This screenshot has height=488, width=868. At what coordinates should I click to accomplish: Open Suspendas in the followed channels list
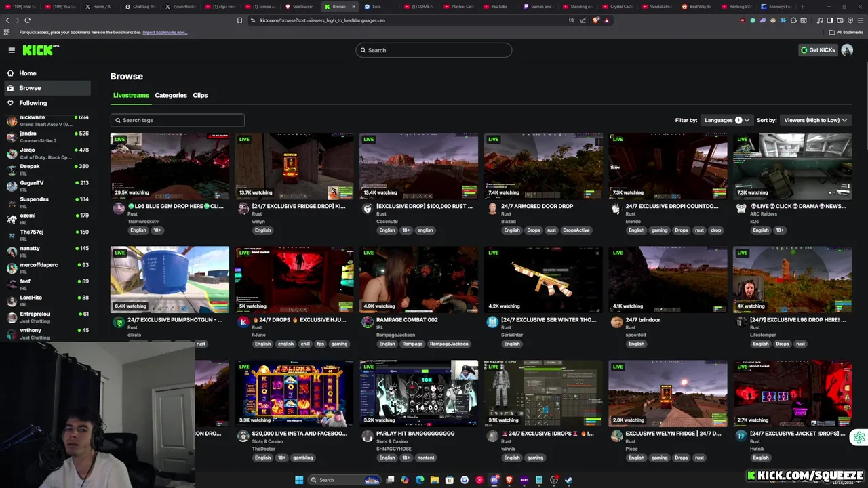[x=47, y=202]
